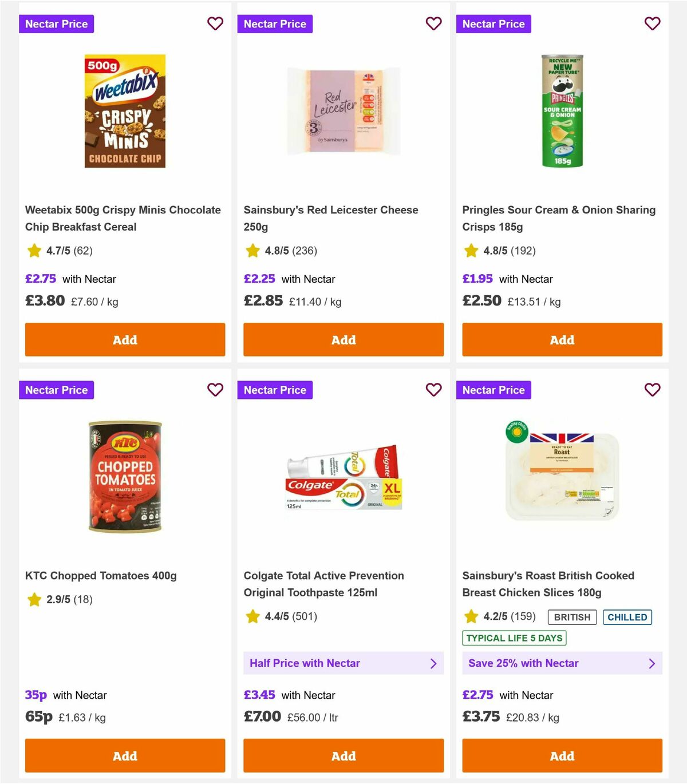Expand the Save 25% with Nectar offer

click(562, 663)
